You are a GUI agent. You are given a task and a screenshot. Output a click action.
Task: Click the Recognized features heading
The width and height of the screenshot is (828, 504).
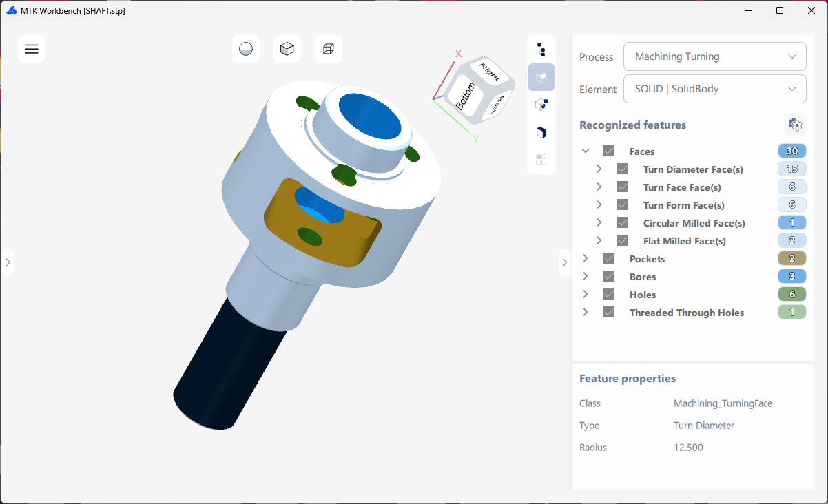632,125
